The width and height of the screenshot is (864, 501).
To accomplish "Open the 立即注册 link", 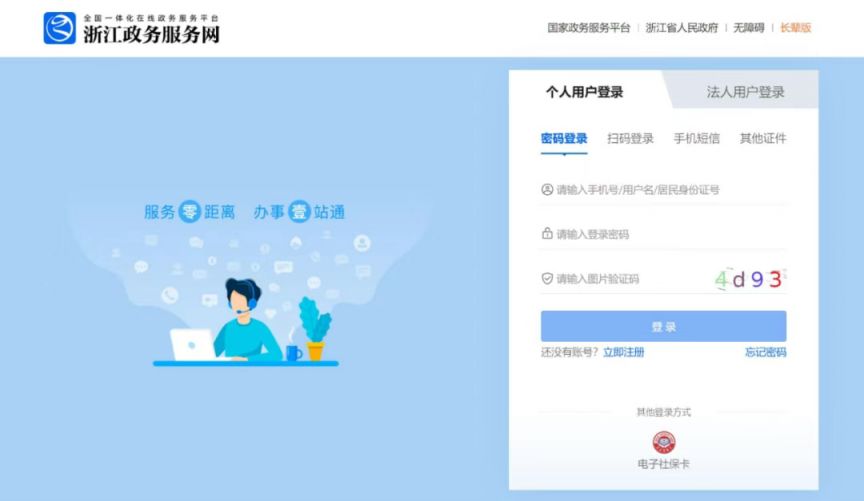I will pyautogui.click(x=623, y=352).
